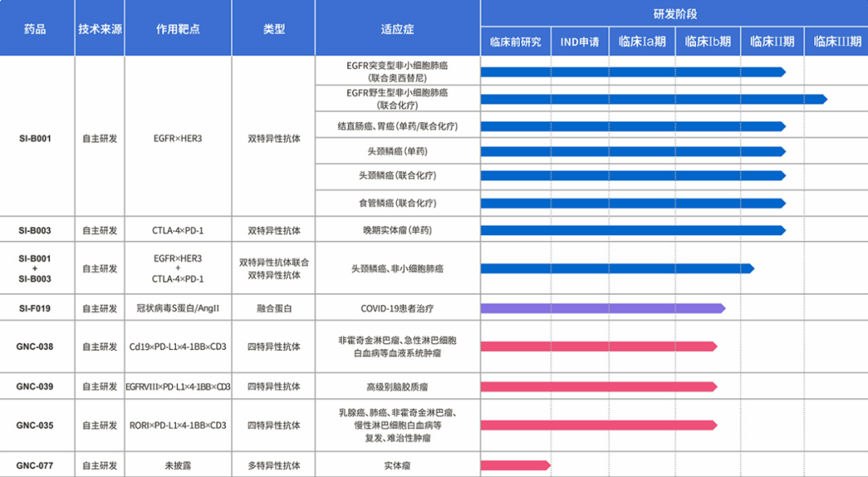Select 四特异性抗体 in the GNC-038 row
The height and width of the screenshot is (477, 868).
273,347
